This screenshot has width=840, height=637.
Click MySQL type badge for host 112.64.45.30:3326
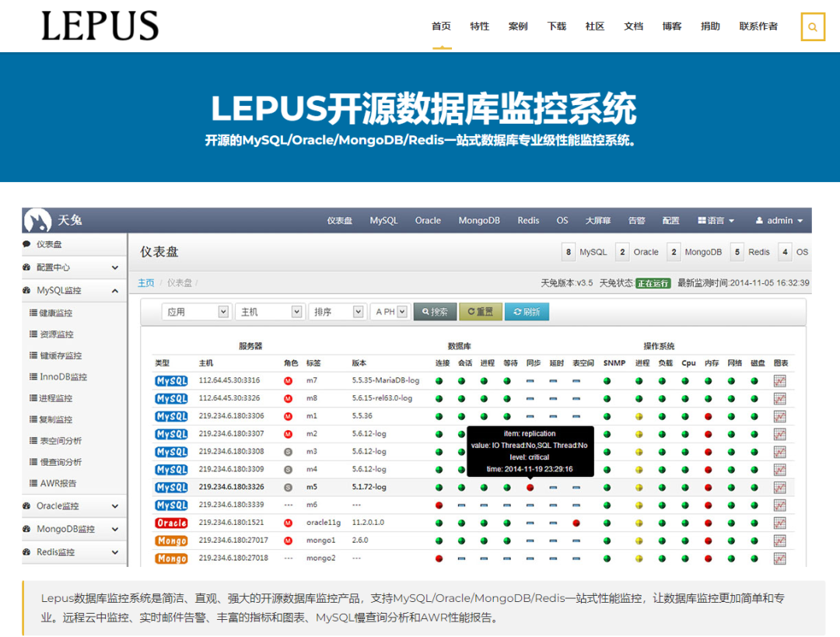[x=171, y=398]
